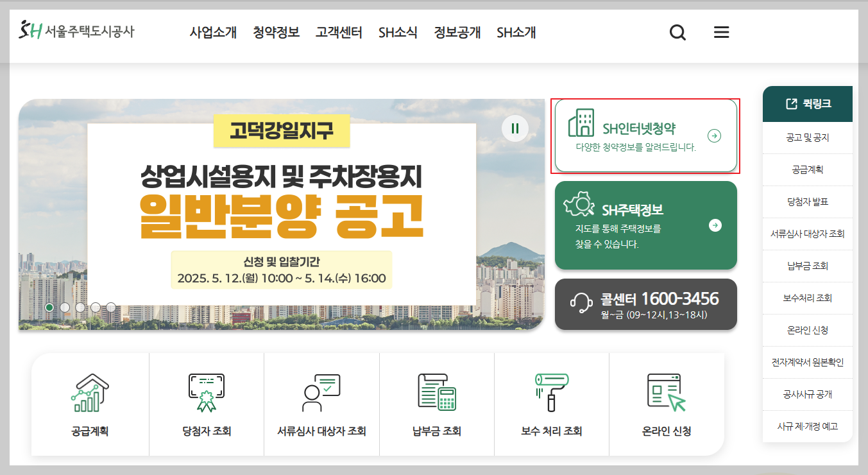Screen dimensions: 868x475
Task: Click the SH 서울주택도시공사 logo
Action: pos(77,30)
